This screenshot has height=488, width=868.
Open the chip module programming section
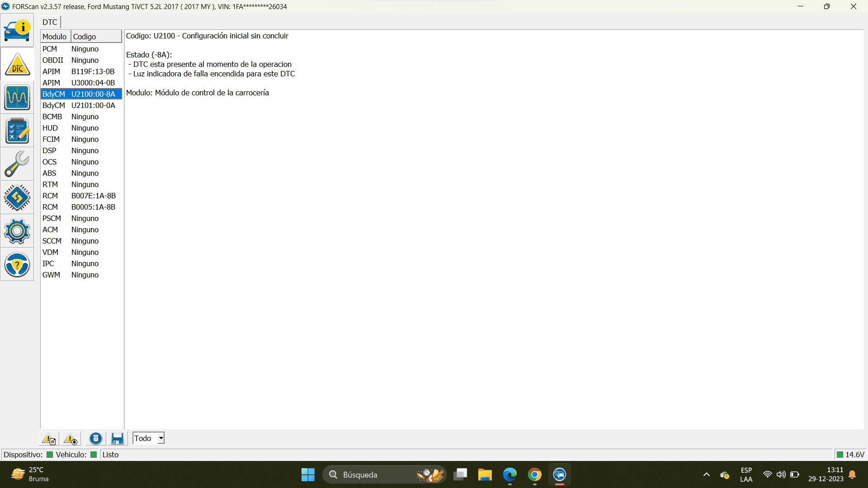tap(17, 197)
